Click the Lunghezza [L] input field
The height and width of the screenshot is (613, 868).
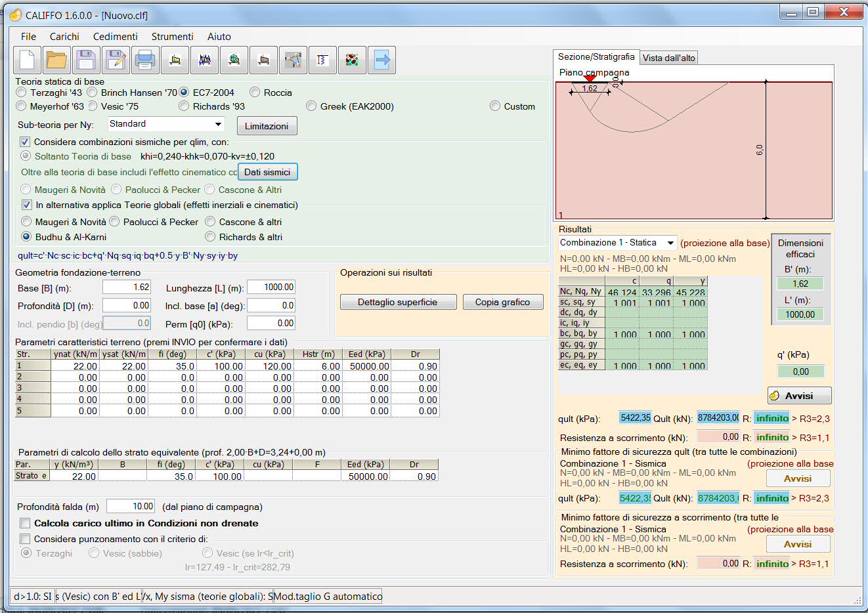(x=271, y=287)
